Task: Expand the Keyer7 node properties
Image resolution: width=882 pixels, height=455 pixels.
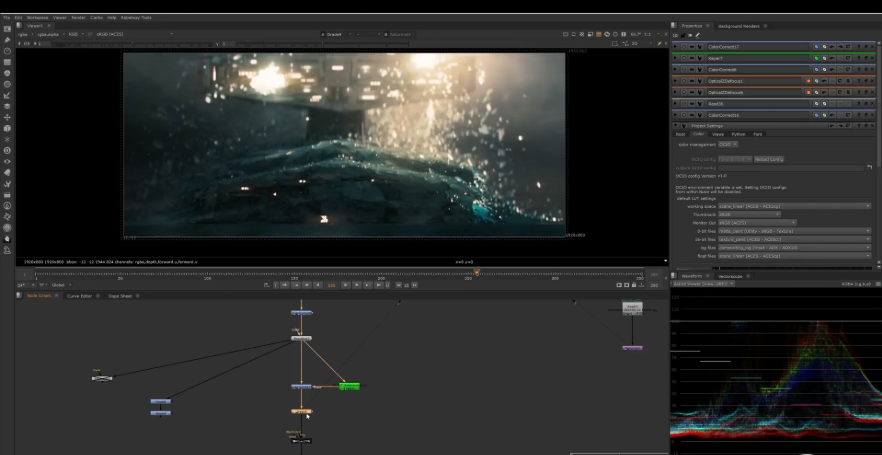Action: (677, 59)
